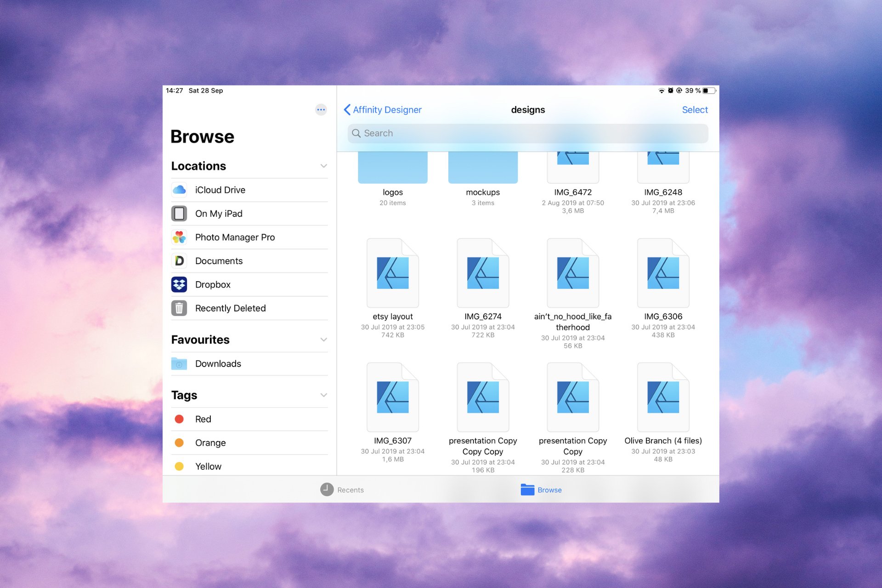The height and width of the screenshot is (588, 882).
Task: Filter by the Red tag
Action: point(249,419)
